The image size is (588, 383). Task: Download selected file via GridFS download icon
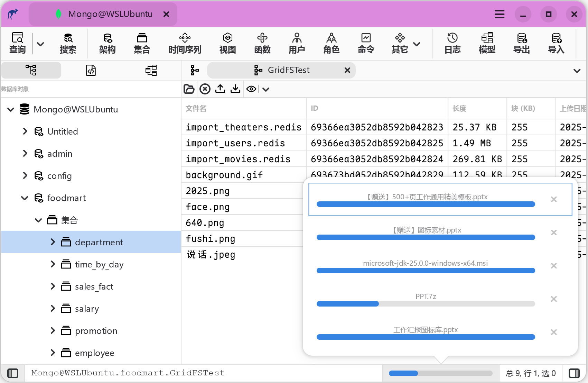235,89
